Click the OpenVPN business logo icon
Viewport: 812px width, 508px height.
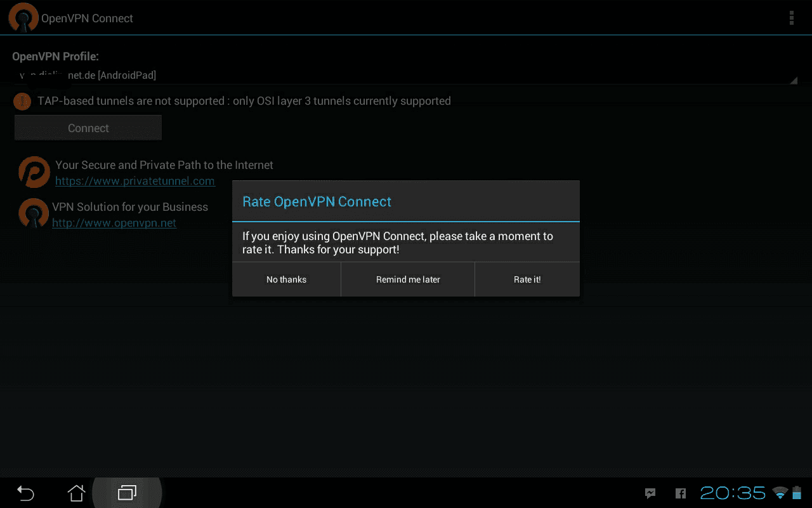(x=34, y=213)
